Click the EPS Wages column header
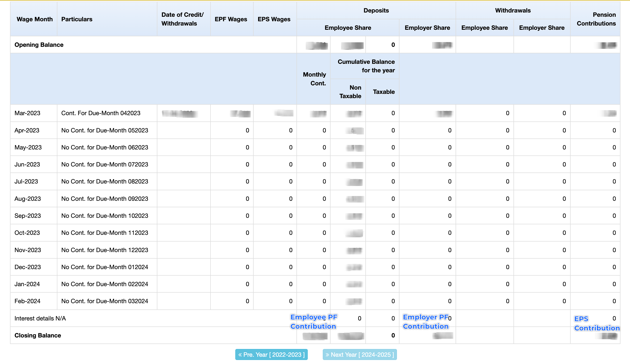 tap(274, 19)
